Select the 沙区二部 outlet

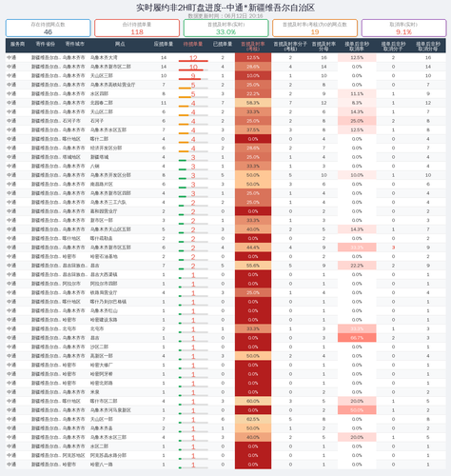pos(99,347)
